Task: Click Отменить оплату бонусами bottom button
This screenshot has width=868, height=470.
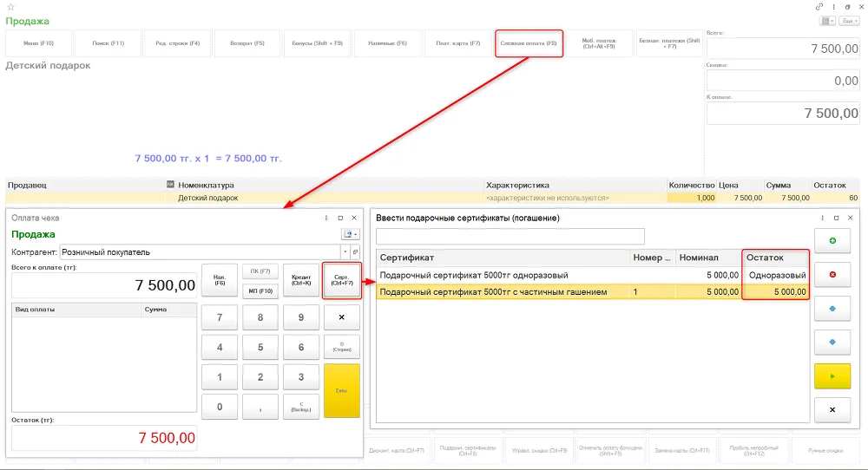Action: pyautogui.click(x=610, y=451)
